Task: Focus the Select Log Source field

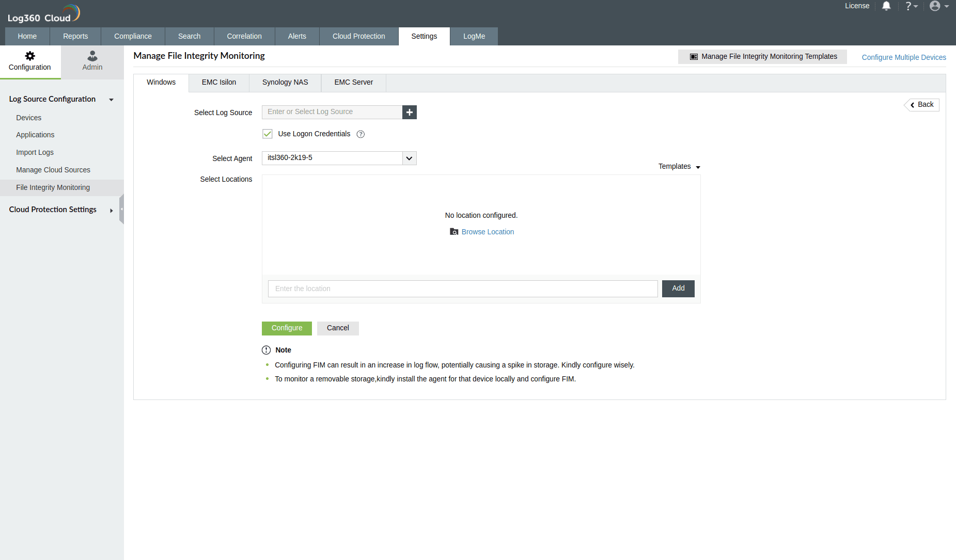Action: (332, 112)
